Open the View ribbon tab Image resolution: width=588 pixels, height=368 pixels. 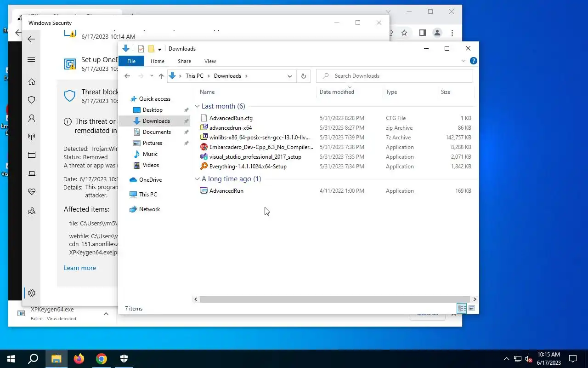coord(210,61)
